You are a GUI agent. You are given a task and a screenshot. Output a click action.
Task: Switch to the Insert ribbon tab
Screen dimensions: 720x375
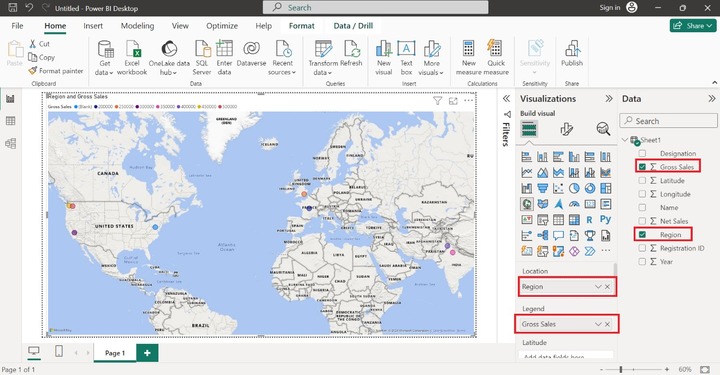(x=93, y=26)
